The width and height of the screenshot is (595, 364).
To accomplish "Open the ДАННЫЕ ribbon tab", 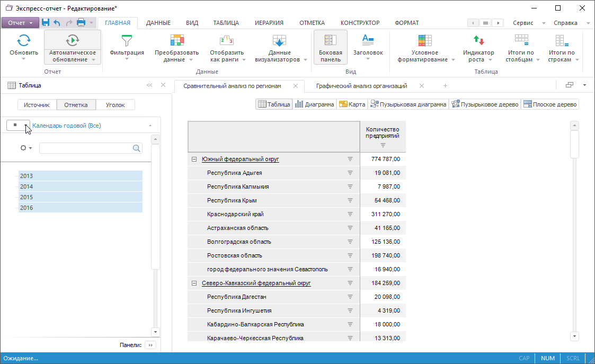I will pyautogui.click(x=158, y=23).
